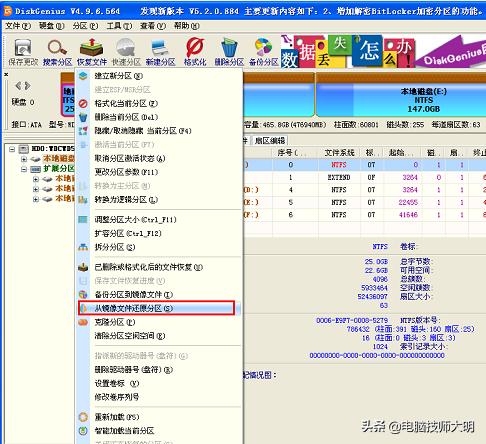486x444 pixels.
Task: Select 转换为逻辑分区 menu entry
Action: 159,200
